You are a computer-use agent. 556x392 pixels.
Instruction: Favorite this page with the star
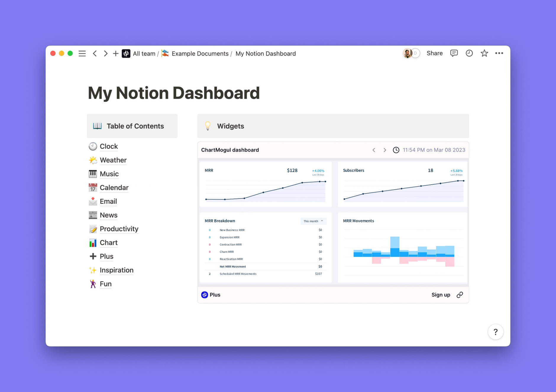click(484, 53)
